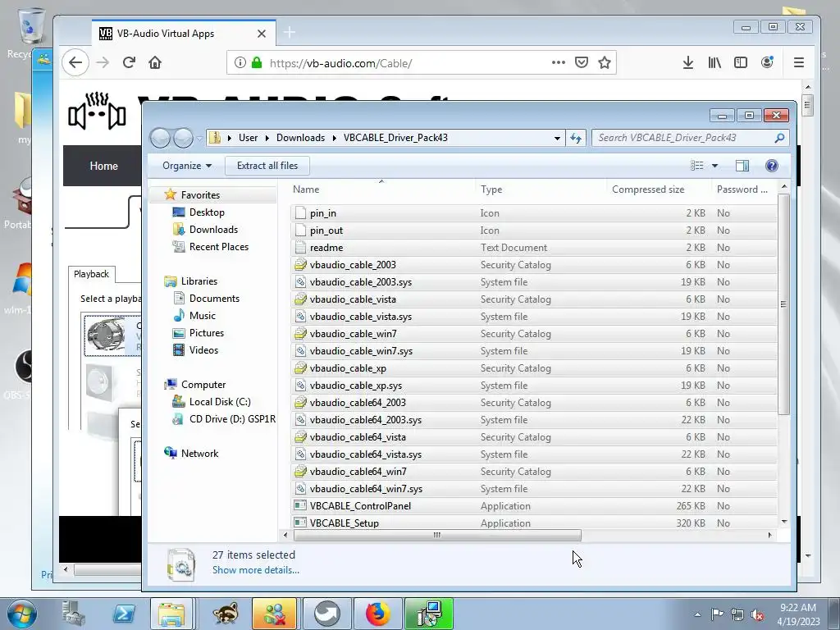Screen dimensions: 840x630
Task: Click Show more details link
Action: point(256,570)
